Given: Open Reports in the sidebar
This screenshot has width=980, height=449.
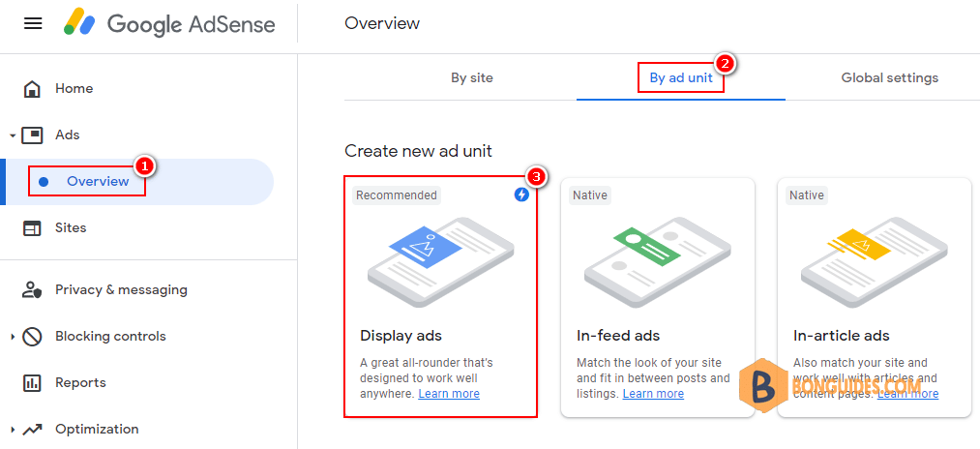Looking at the screenshot, I should pyautogui.click(x=80, y=382).
